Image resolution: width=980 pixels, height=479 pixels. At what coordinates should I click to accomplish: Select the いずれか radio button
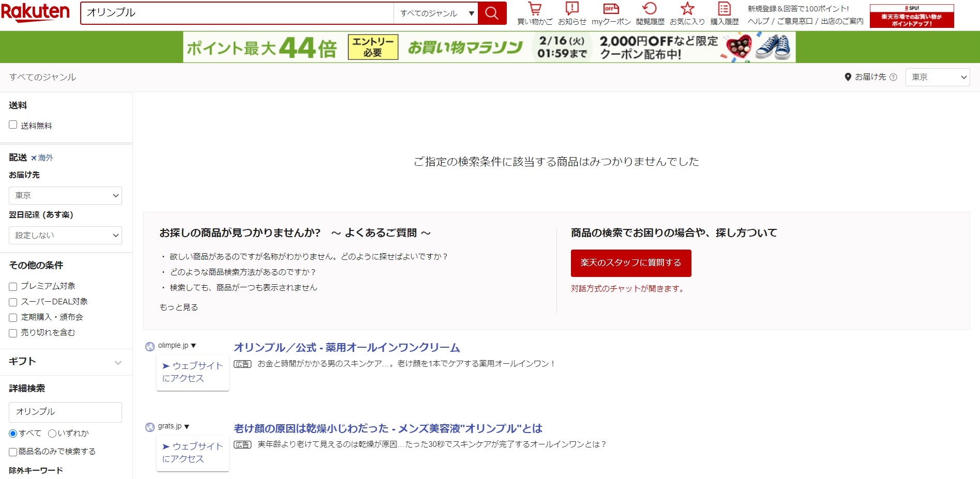(52, 434)
